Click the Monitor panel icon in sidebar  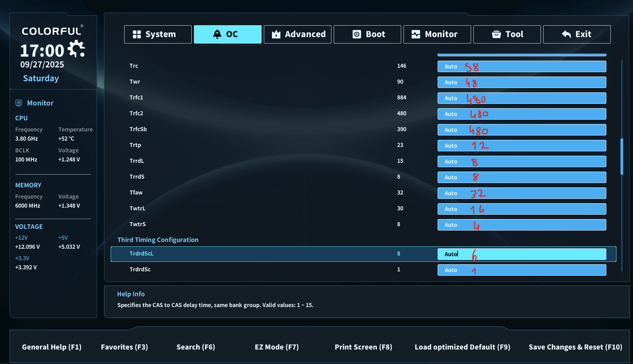[x=19, y=103]
